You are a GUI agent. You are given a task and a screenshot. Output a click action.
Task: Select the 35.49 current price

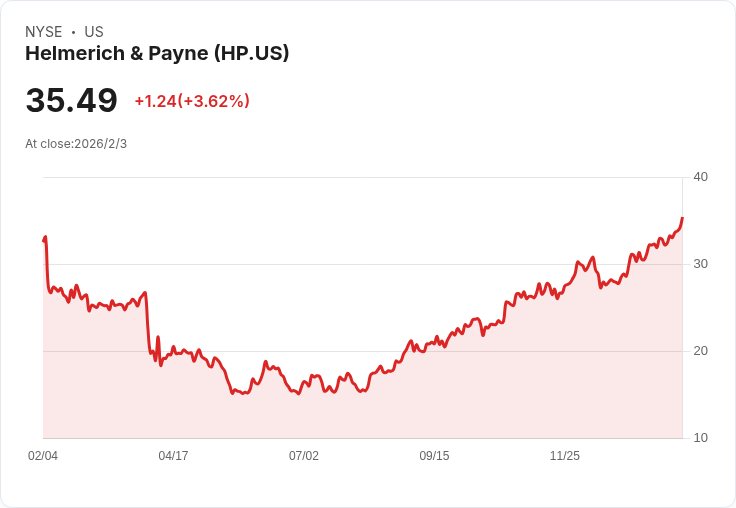71,100
